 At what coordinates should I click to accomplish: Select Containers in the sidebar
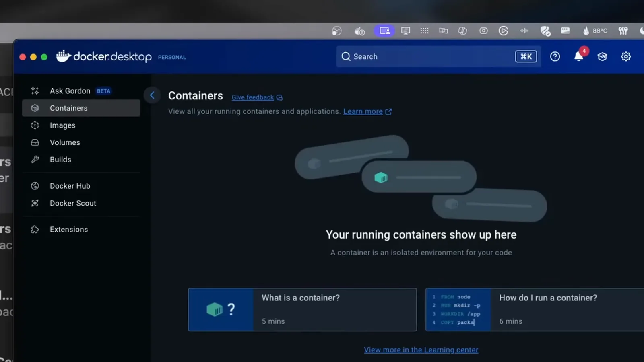(81, 108)
